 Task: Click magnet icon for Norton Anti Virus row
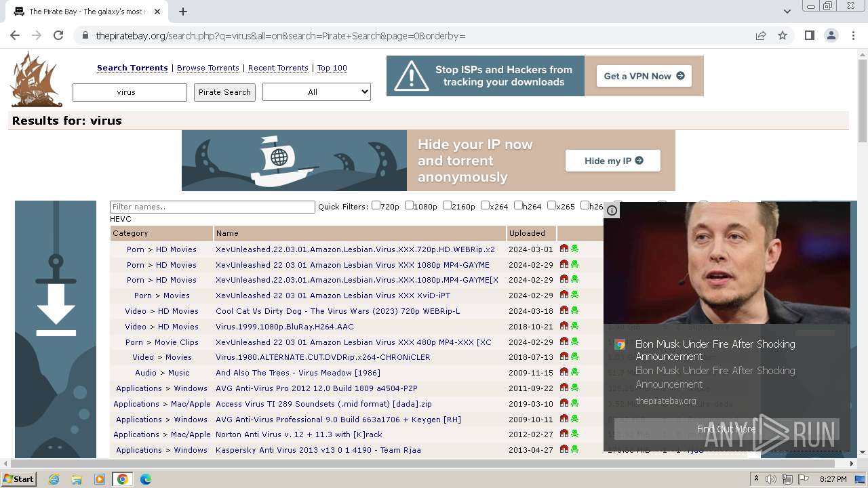click(564, 434)
